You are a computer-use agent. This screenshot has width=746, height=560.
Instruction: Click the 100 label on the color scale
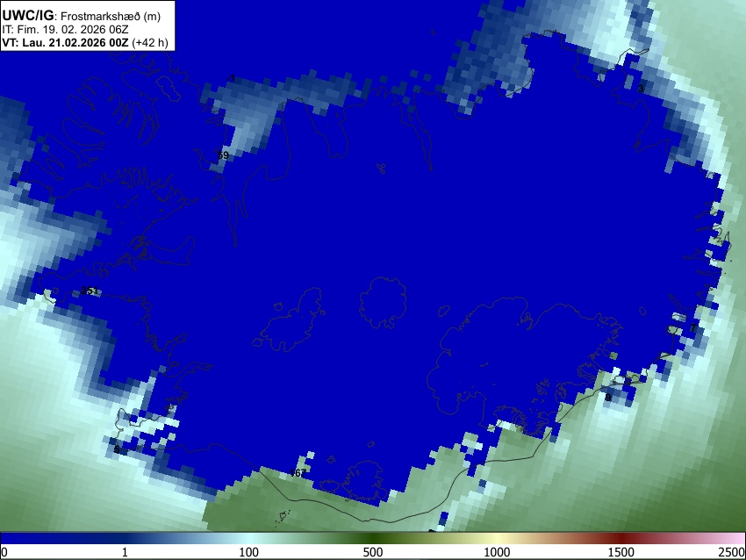click(x=249, y=552)
